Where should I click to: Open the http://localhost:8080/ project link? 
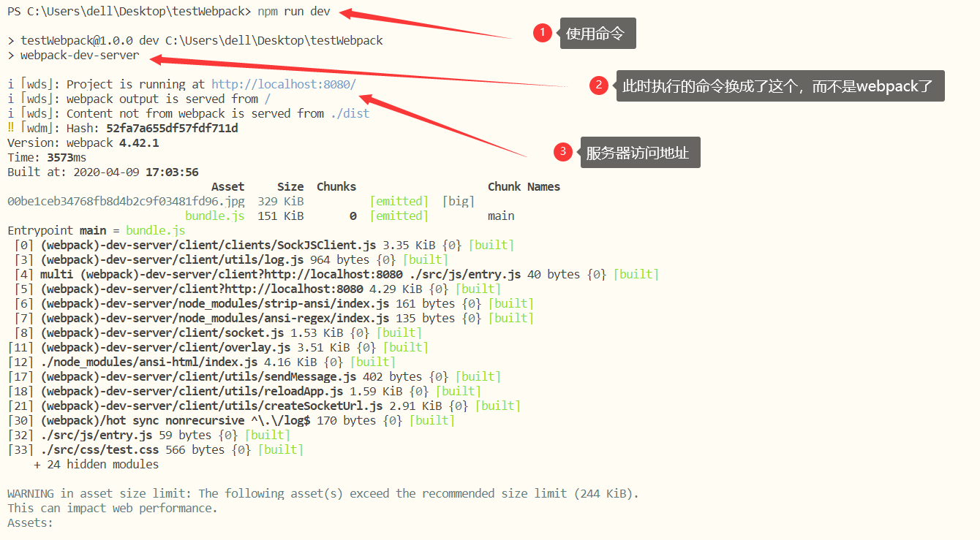point(284,84)
